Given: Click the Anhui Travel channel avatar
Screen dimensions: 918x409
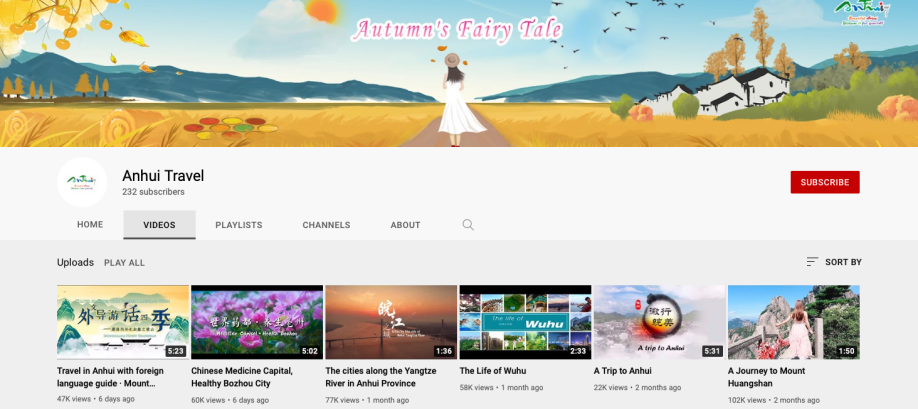Looking at the screenshot, I should pos(82,182).
